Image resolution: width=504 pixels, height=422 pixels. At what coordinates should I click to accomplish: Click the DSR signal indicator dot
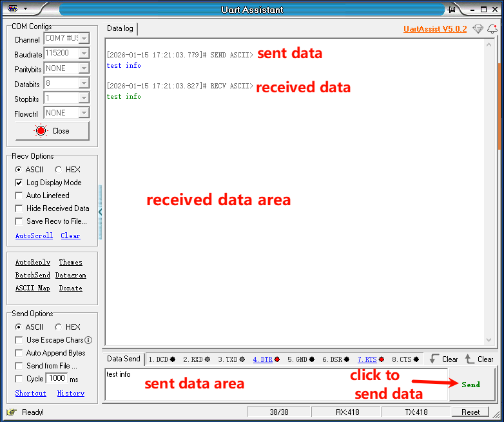pos(347,359)
